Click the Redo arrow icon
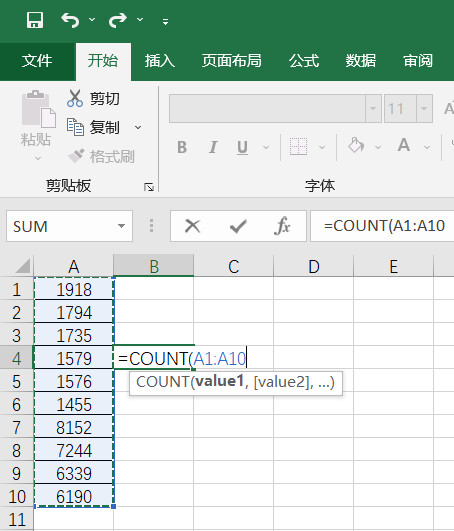 [x=118, y=20]
